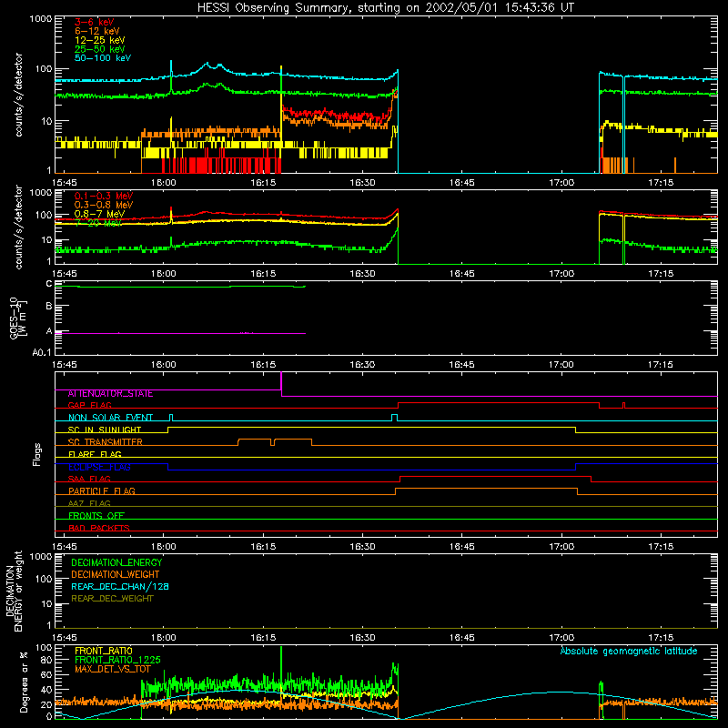The width and height of the screenshot is (728, 728).
Task: Select the FLARE_FLAG label
Action: pos(95,454)
